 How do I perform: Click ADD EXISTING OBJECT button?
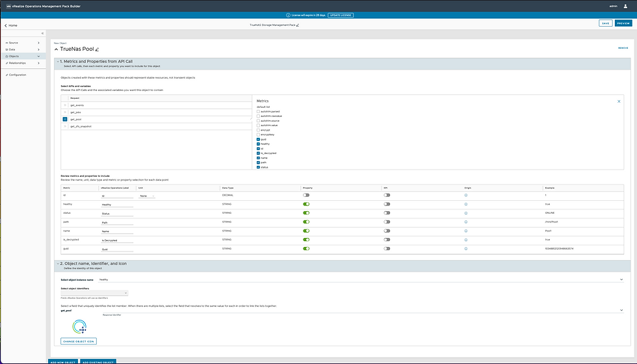97,361
